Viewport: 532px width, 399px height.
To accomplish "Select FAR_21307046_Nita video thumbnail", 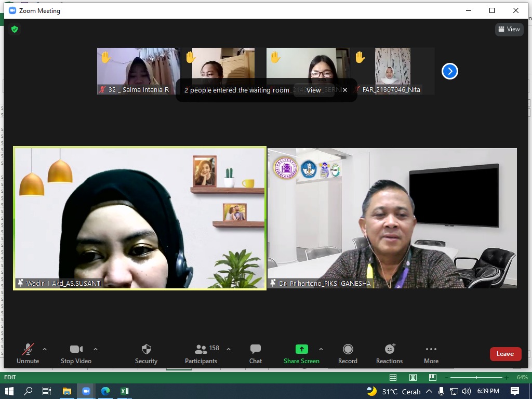I will click(x=393, y=71).
